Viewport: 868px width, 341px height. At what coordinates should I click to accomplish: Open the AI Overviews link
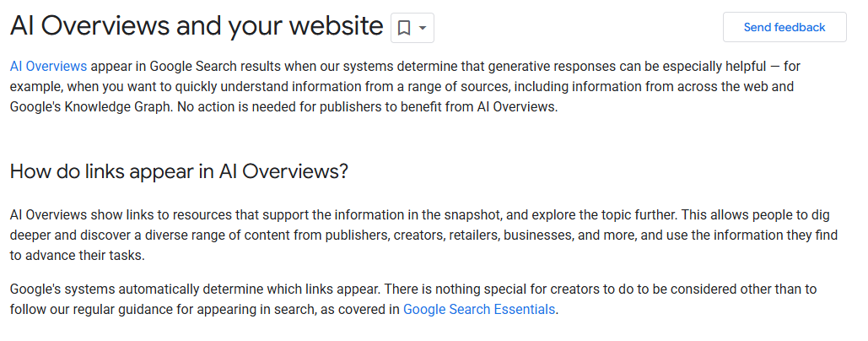coord(48,67)
